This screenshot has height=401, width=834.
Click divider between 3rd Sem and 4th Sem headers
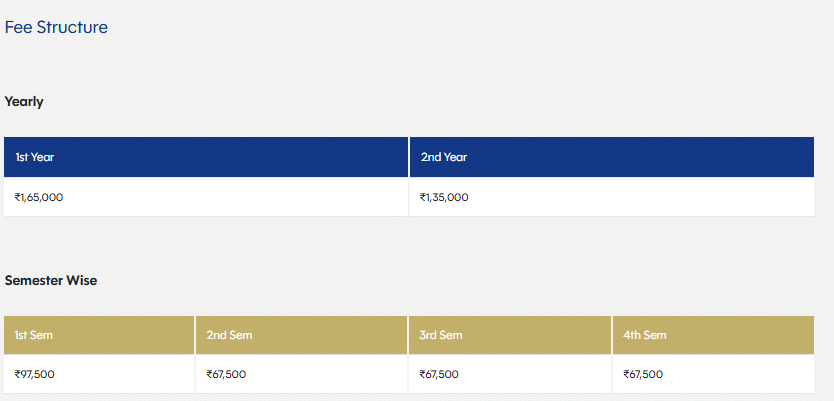[612, 335]
